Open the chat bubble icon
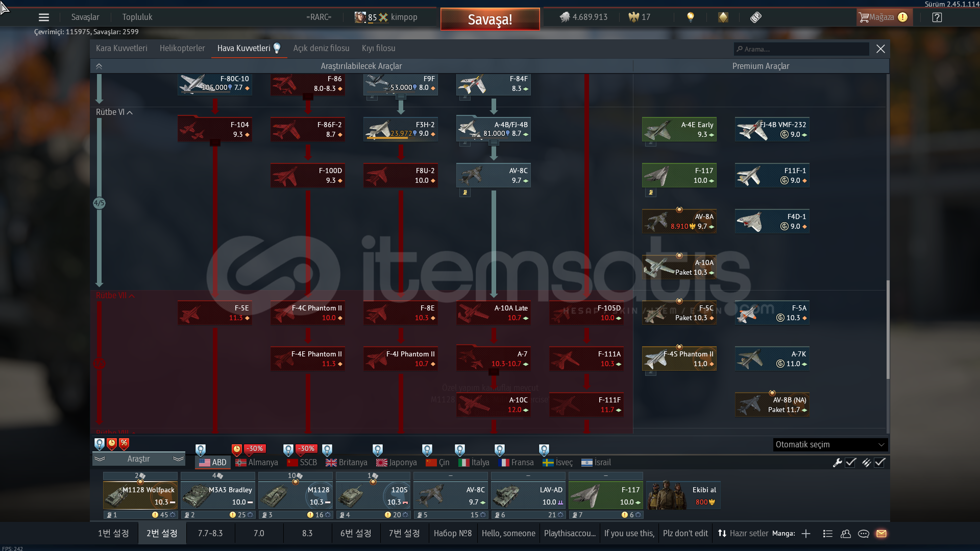This screenshot has width=980, height=551. pyautogui.click(x=864, y=534)
